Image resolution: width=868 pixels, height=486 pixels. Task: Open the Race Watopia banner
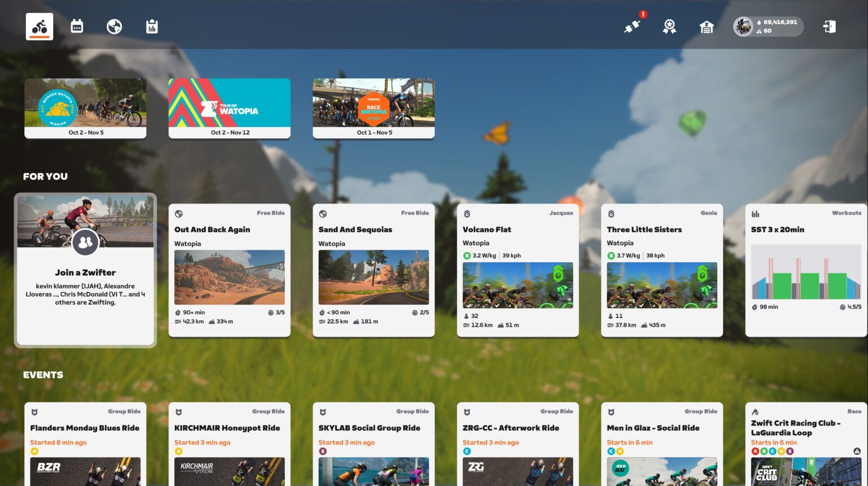point(374,108)
